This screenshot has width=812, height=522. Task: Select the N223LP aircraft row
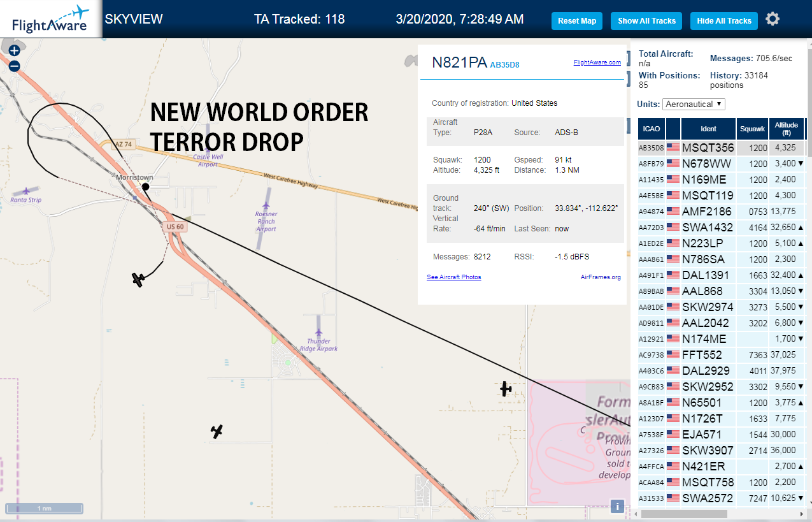(722, 243)
